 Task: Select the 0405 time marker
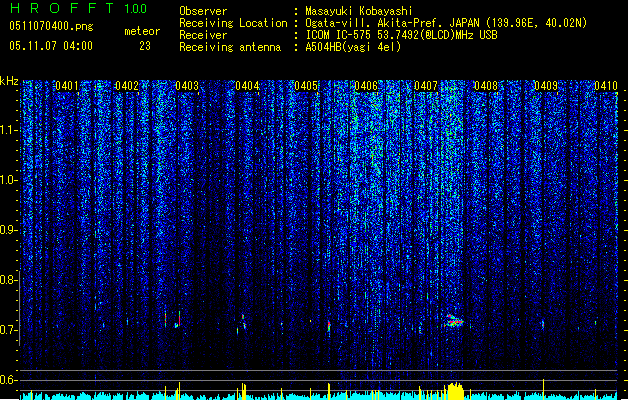click(306, 86)
